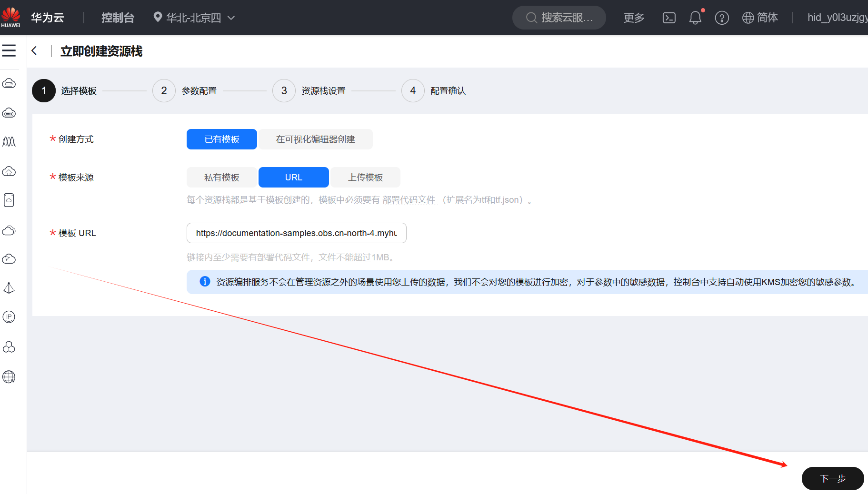Open the domain globe sidebar icon
Image resolution: width=868 pixels, height=494 pixels.
[9, 376]
